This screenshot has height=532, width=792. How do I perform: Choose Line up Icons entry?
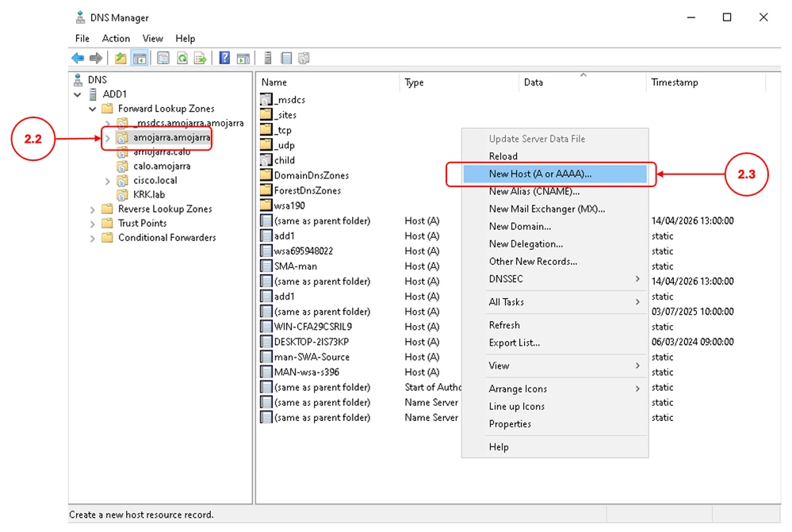pyautogui.click(x=555, y=406)
